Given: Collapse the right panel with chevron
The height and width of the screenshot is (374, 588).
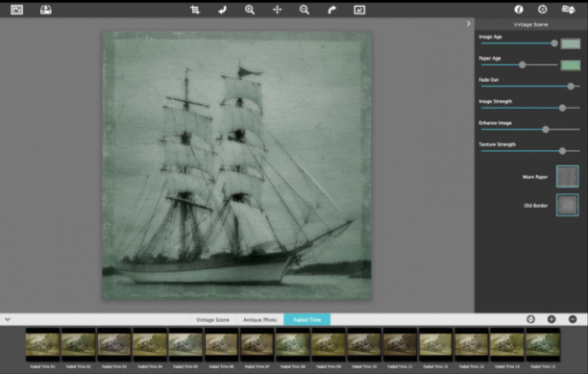Looking at the screenshot, I should pyautogui.click(x=468, y=24).
